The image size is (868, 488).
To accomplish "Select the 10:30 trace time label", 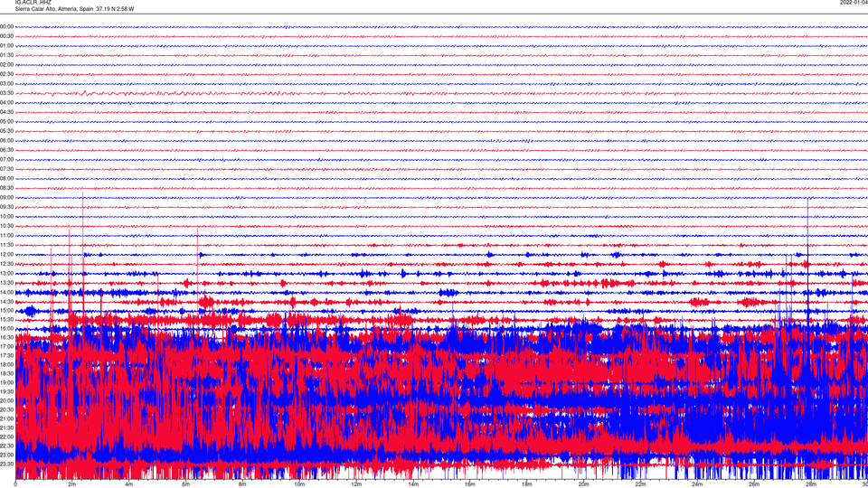I will pyautogui.click(x=6, y=226).
